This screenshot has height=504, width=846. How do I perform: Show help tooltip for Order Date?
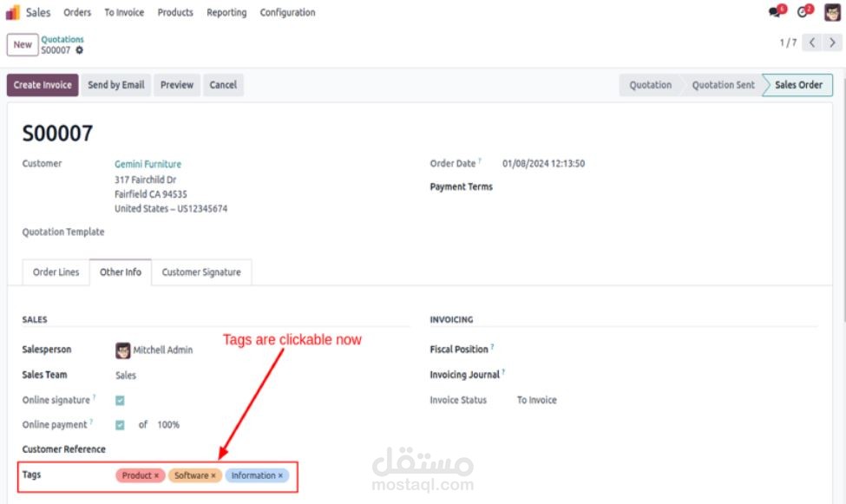point(480,160)
